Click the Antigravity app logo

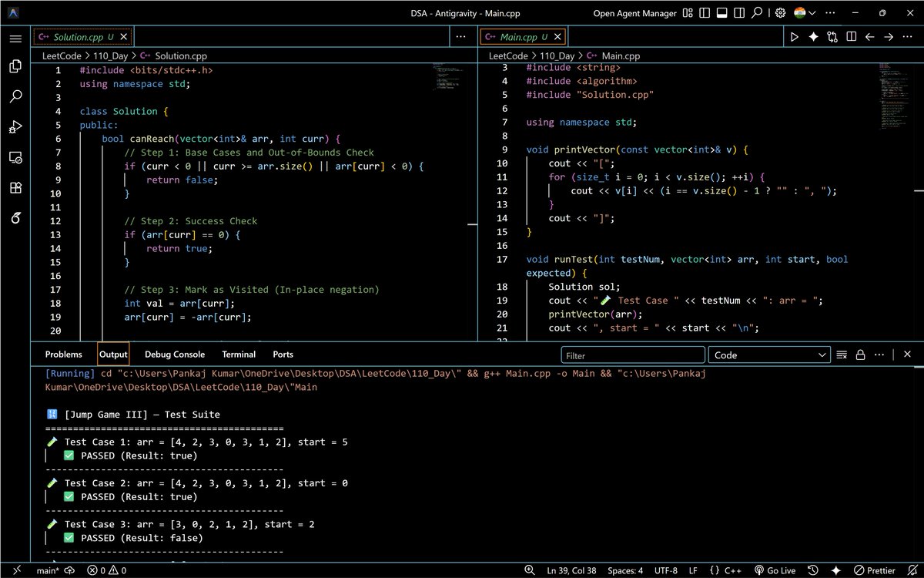(15, 13)
